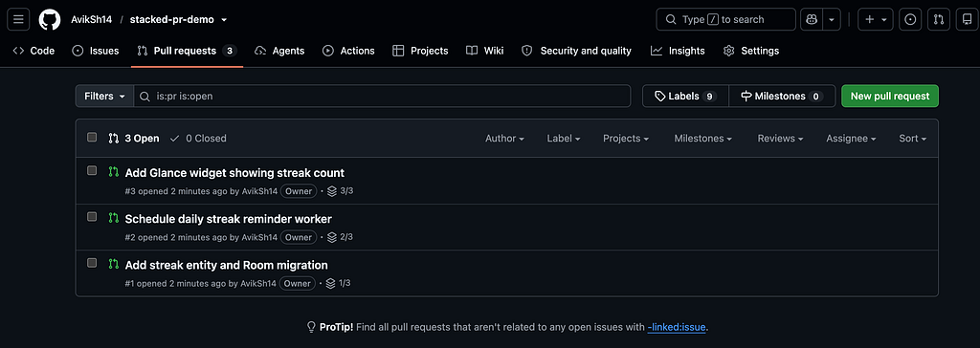Click the stack icon showing 2/3
The image size is (980, 348).
331,237
